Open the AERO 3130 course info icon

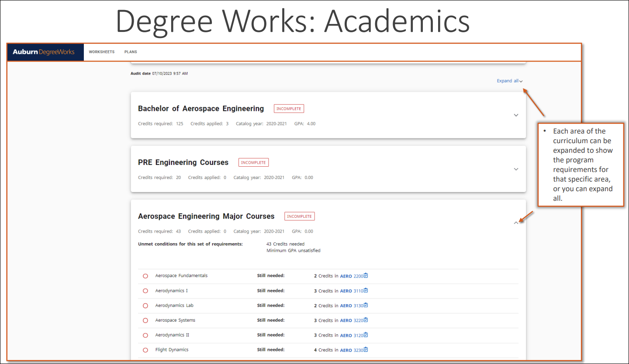[366, 306]
